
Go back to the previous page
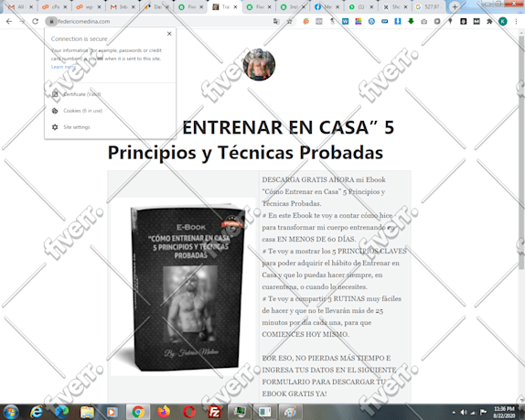coord(9,21)
